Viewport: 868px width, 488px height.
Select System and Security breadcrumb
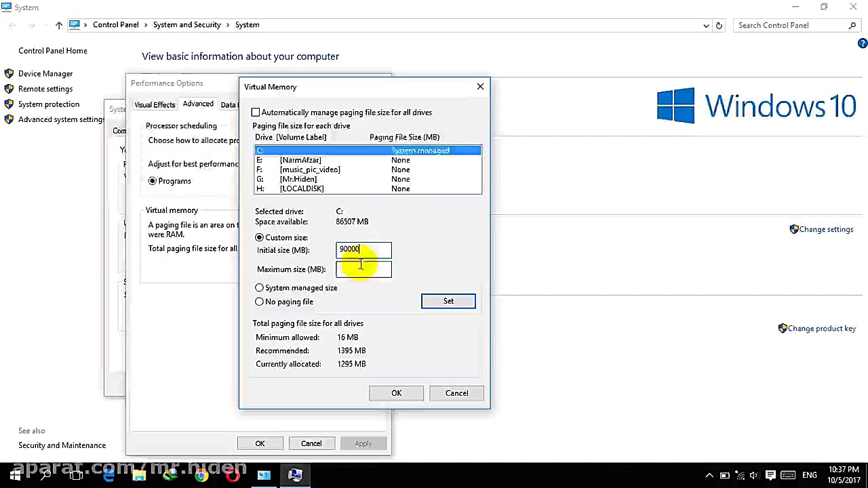pos(187,25)
